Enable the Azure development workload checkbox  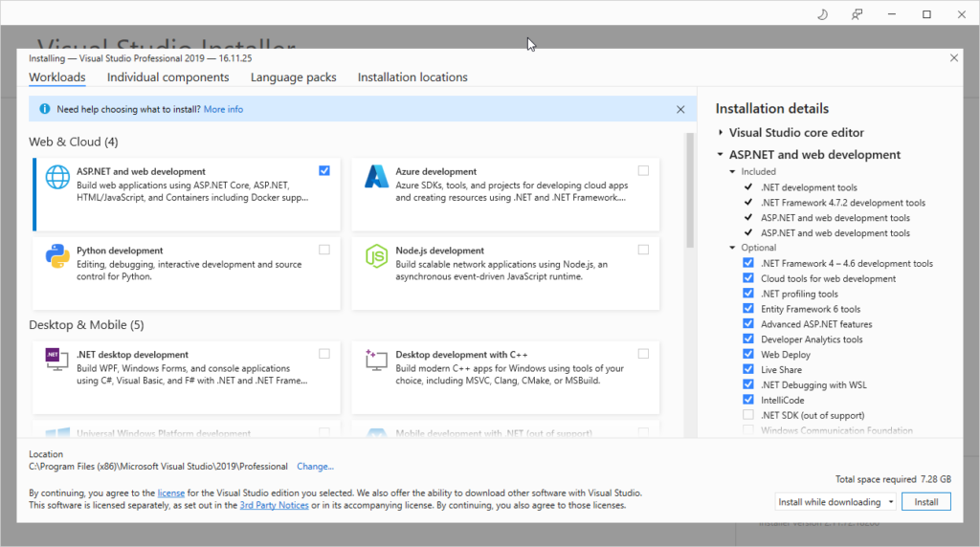[643, 170]
